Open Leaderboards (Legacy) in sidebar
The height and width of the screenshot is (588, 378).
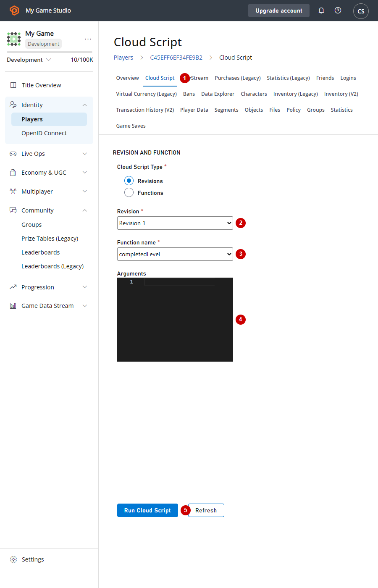pyautogui.click(x=52, y=266)
